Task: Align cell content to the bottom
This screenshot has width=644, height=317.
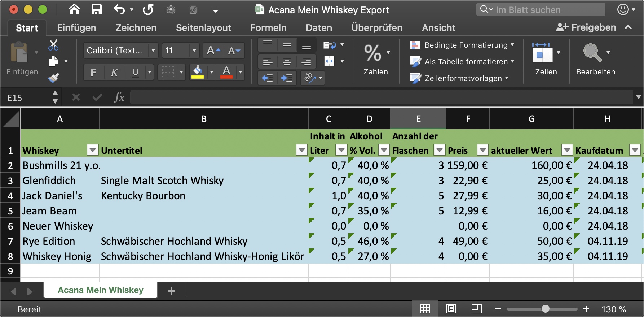Action: pyautogui.click(x=306, y=45)
